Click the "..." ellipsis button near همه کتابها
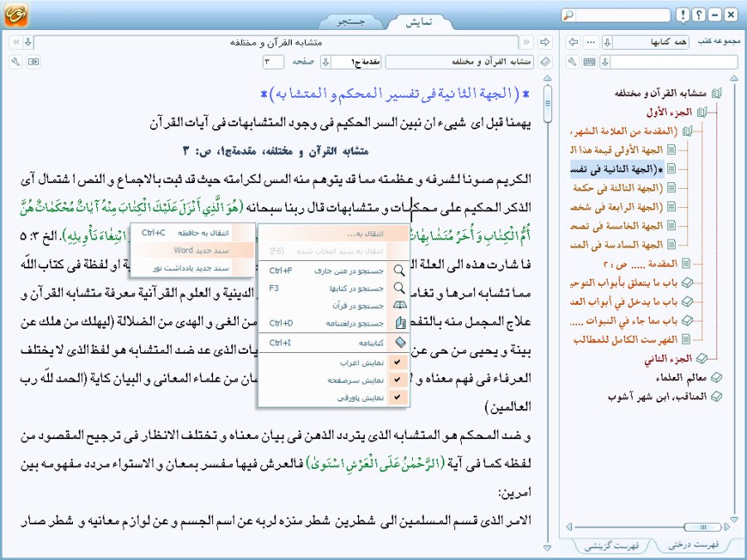The width and height of the screenshot is (747, 560). click(x=591, y=42)
